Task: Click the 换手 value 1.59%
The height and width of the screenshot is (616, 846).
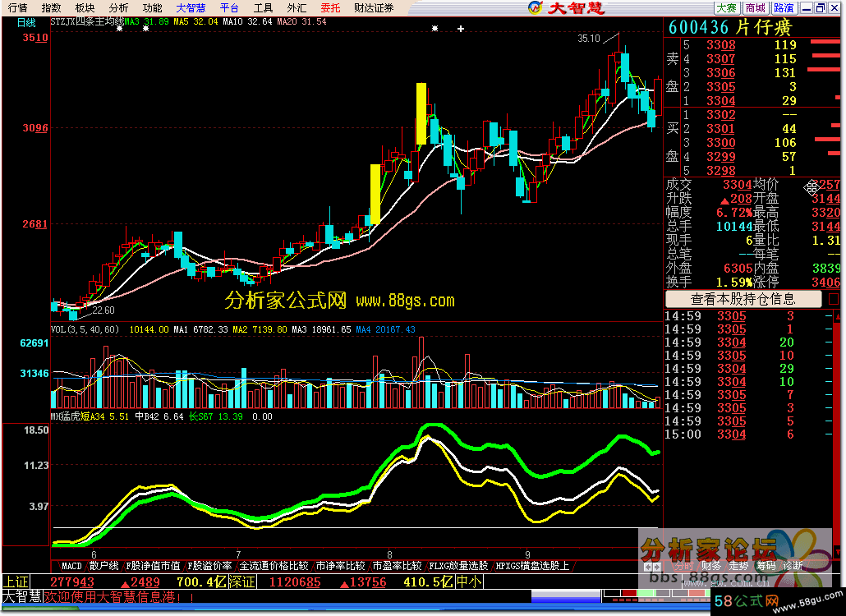Action: pyautogui.click(x=733, y=282)
